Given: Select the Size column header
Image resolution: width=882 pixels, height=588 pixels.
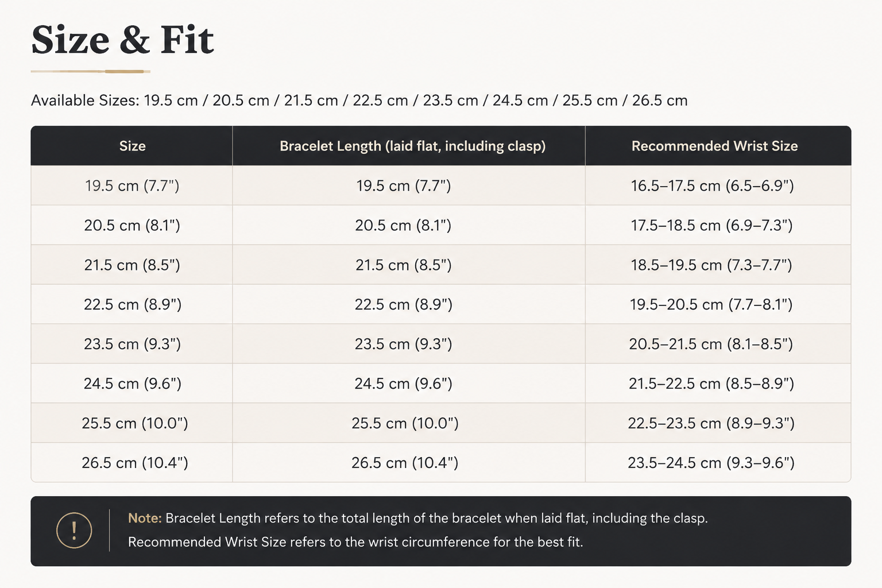Looking at the screenshot, I should 132,146.
